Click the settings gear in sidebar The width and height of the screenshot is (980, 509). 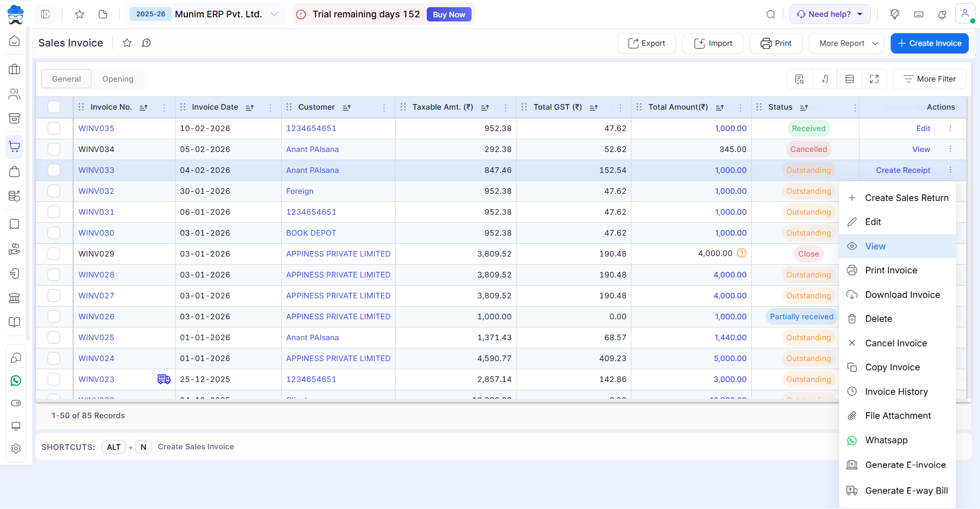click(x=16, y=448)
